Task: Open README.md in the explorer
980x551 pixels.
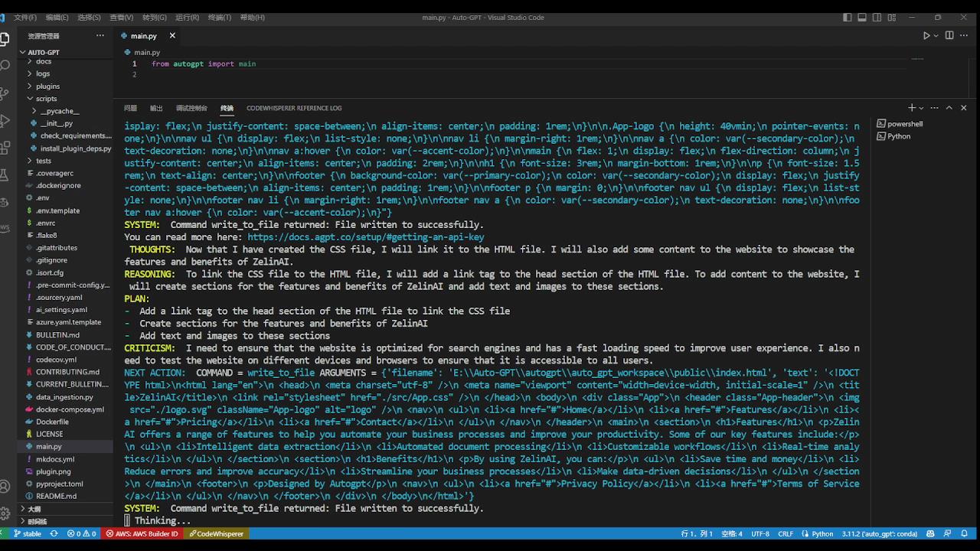Action: pyautogui.click(x=57, y=496)
